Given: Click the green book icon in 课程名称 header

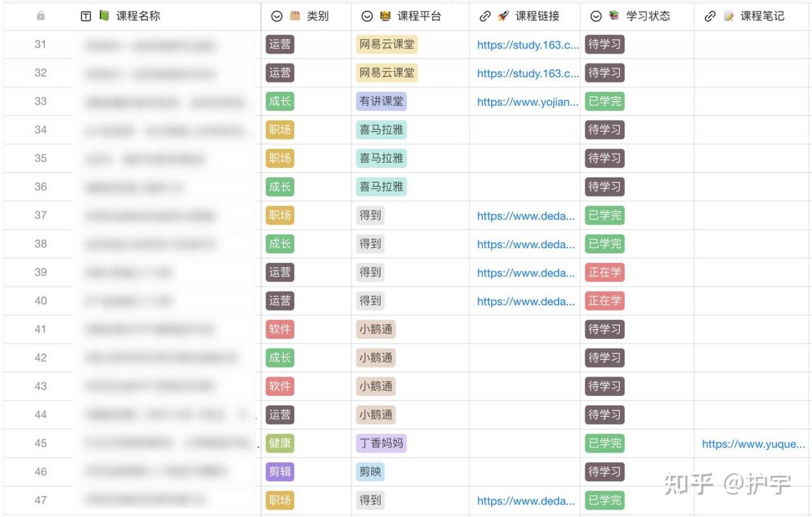Looking at the screenshot, I should coord(104,16).
